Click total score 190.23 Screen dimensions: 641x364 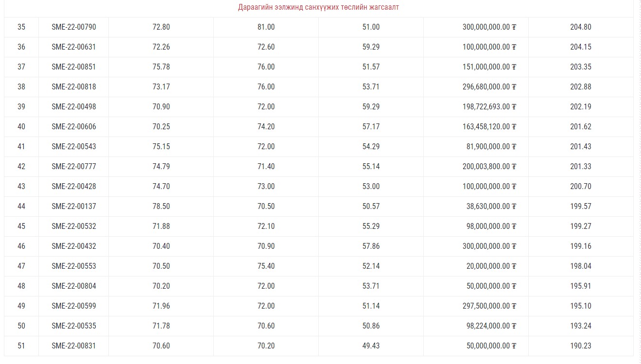(x=580, y=346)
